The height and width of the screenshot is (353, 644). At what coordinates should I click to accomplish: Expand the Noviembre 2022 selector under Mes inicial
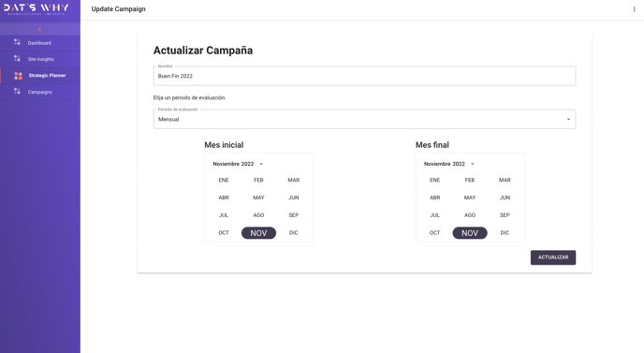pos(238,164)
